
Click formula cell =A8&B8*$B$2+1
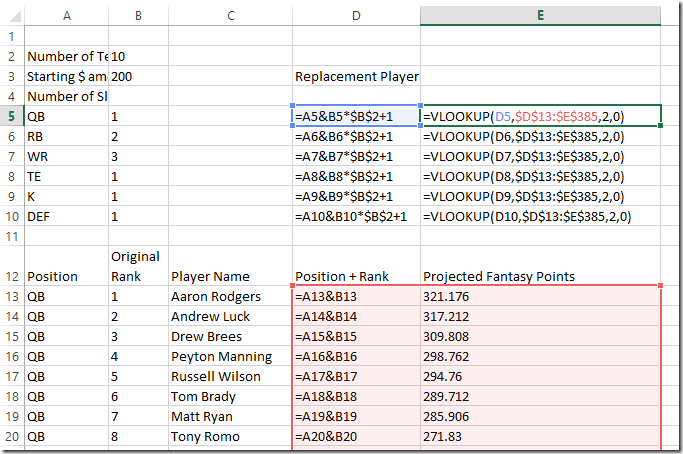[356, 176]
